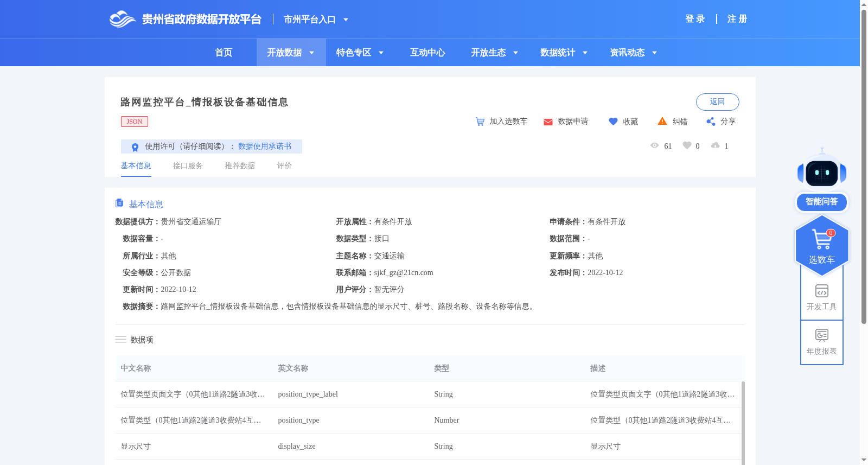Click the Number type cell
The width and height of the screenshot is (868, 465).
(446, 421)
